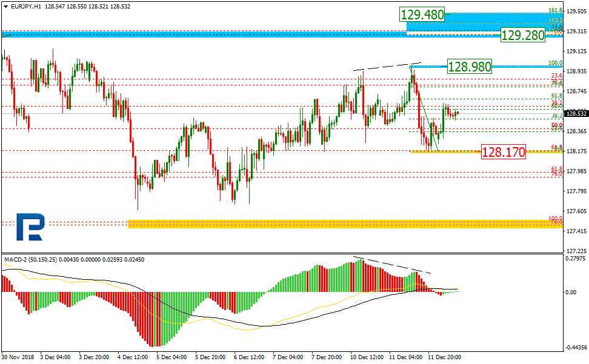
Task: Click the 11 Dec 04:00 time label
Action: (x=405, y=357)
